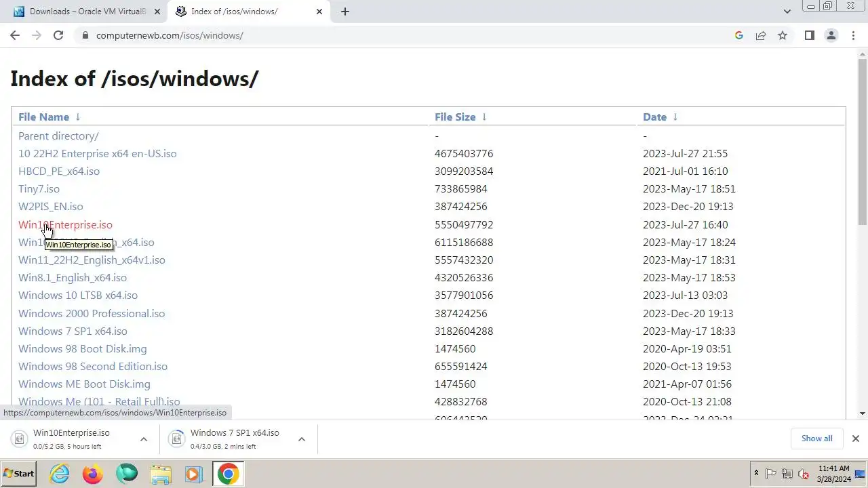Download HBCD_PE_x64.iso file

point(59,171)
